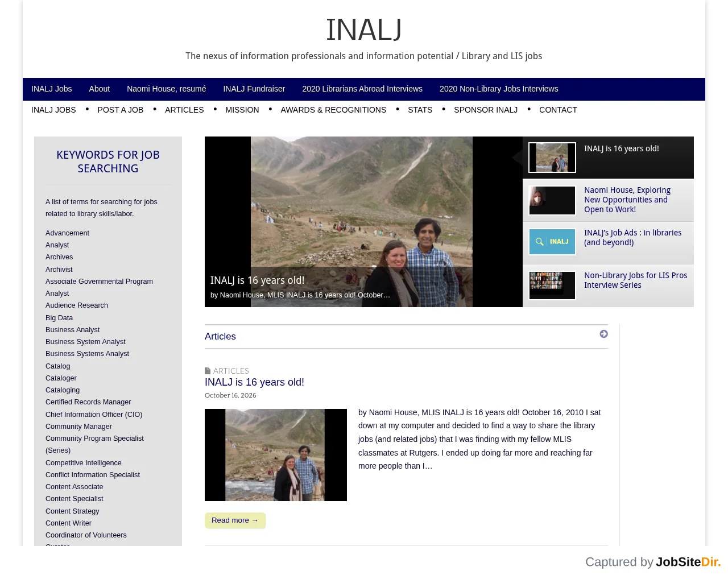Click the Archivist keyword link
The width and height of the screenshot is (728, 579).
click(59, 270)
